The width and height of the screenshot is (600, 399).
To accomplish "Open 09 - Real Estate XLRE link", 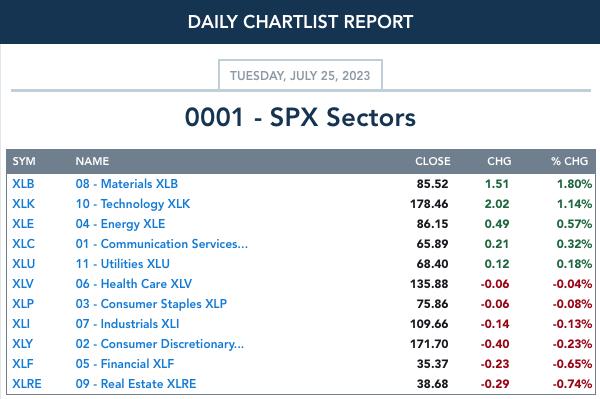I will pyautogui.click(x=136, y=383).
